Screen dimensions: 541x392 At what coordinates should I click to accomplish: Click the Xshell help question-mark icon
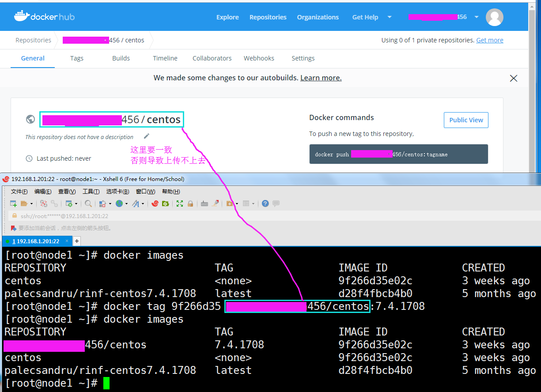pyautogui.click(x=265, y=204)
